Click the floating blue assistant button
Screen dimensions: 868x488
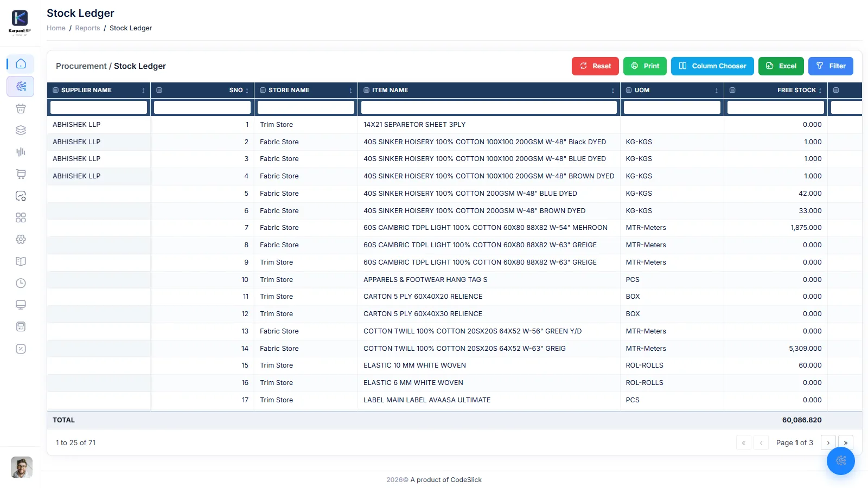[841, 461]
